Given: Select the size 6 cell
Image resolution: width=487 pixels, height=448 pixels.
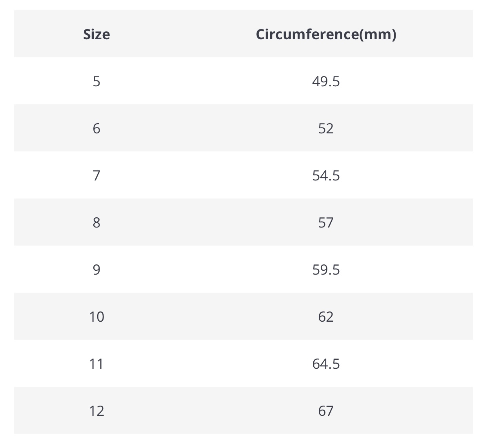Looking at the screenshot, I should pyautogui.click(x=96, y=128).
